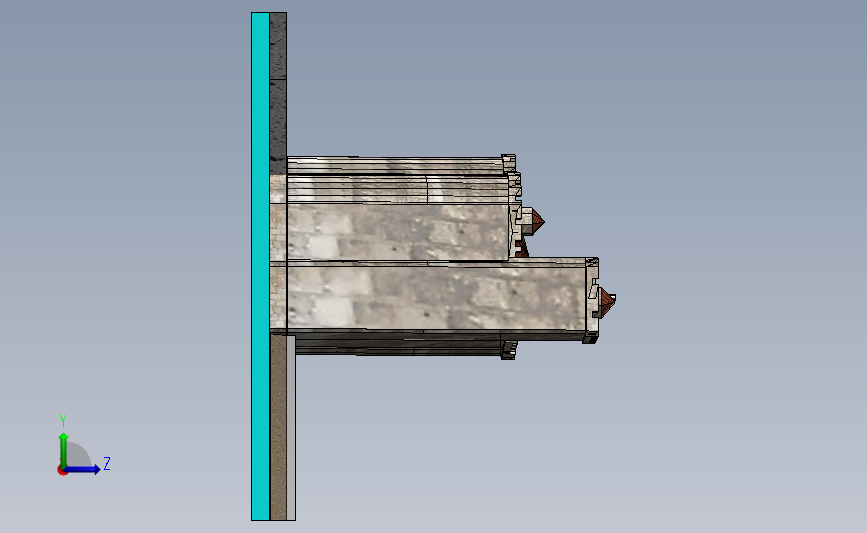Click the light gray strip beside brown ground
This screenshot has height=533, width=867.
[291, 427]
